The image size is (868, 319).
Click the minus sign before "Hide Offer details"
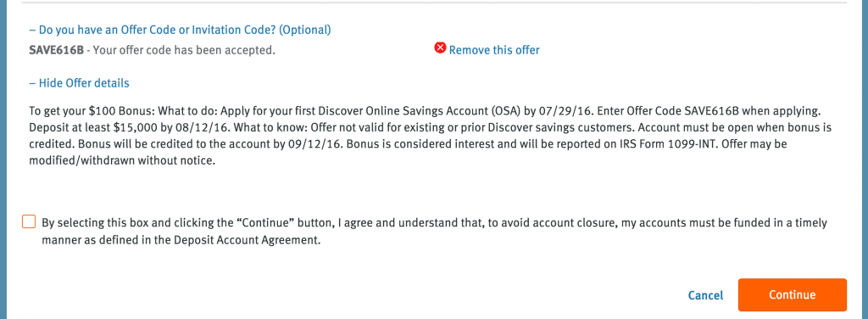tap(32, 83)
